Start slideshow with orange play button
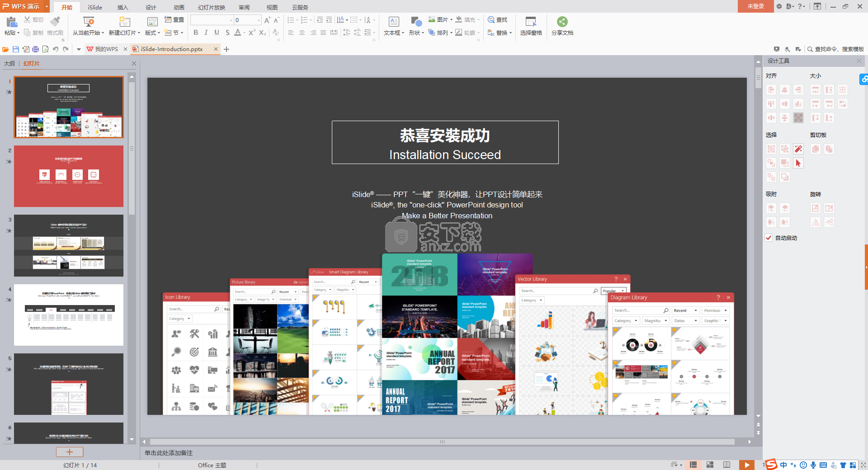Screen dimensions: 868x470 (747, 465)
